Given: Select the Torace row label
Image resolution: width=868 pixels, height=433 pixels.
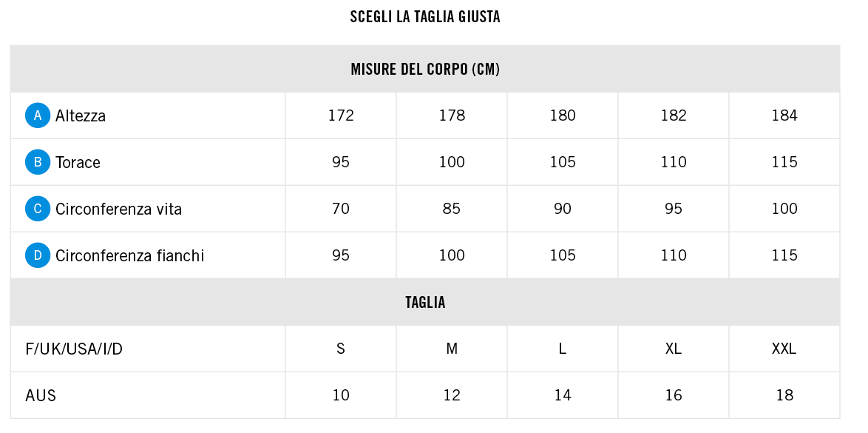Looking at the screenshot, I should pos(78,162).
